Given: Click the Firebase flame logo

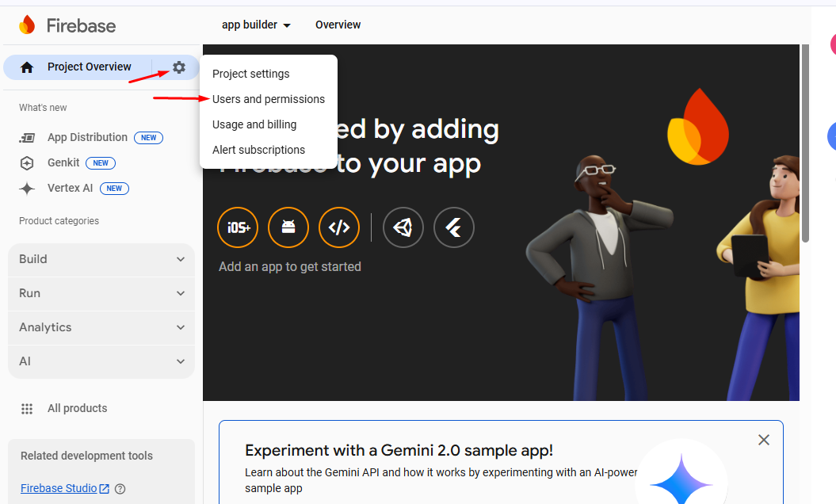Looking at the screenshot, I should tap(27, 25).
